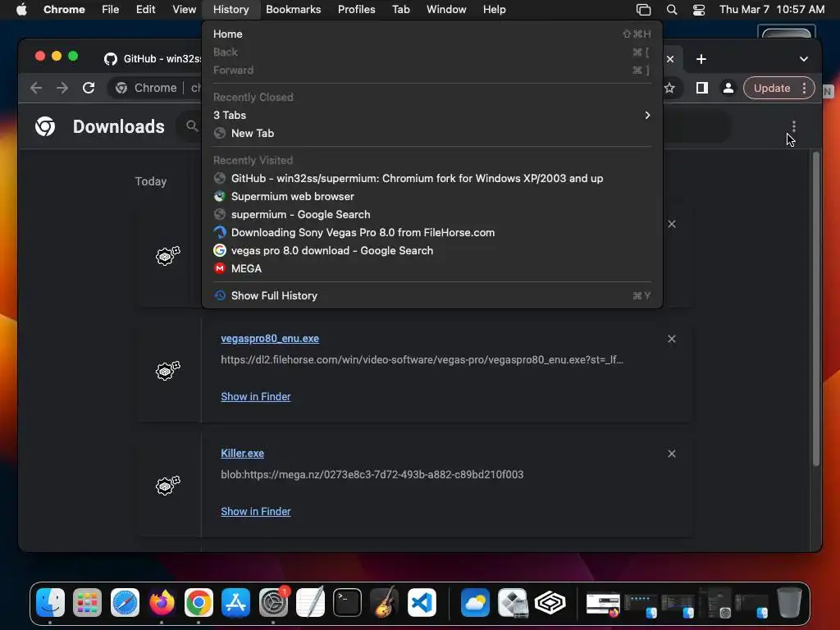Open the vegaspro80_enu.exe file link

coord(270,339)
